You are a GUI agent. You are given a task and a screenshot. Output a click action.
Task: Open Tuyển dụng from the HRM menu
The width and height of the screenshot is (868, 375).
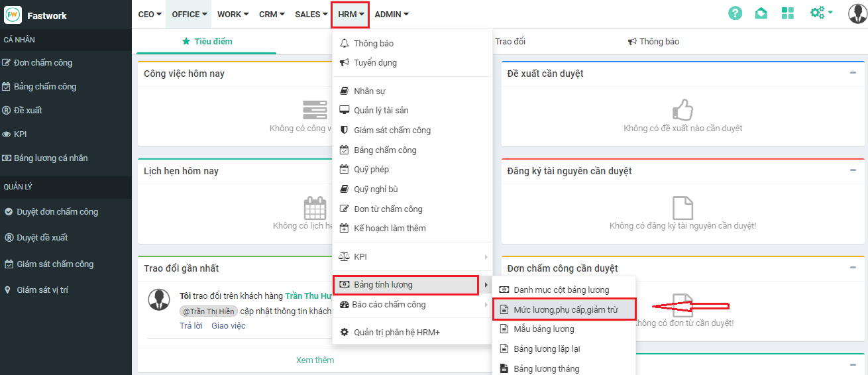pyautogui.click(x=375, y=63)
